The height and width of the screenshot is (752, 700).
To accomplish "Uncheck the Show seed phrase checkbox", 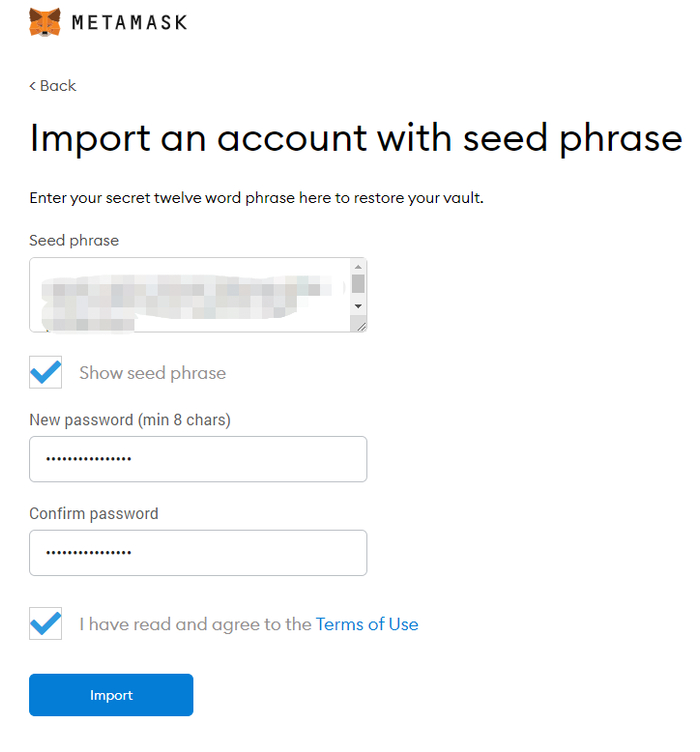I will pos(46,373).
